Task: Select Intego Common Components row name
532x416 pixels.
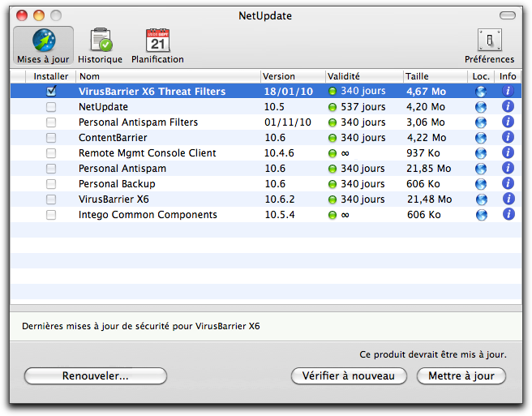Action: [148, 215]
